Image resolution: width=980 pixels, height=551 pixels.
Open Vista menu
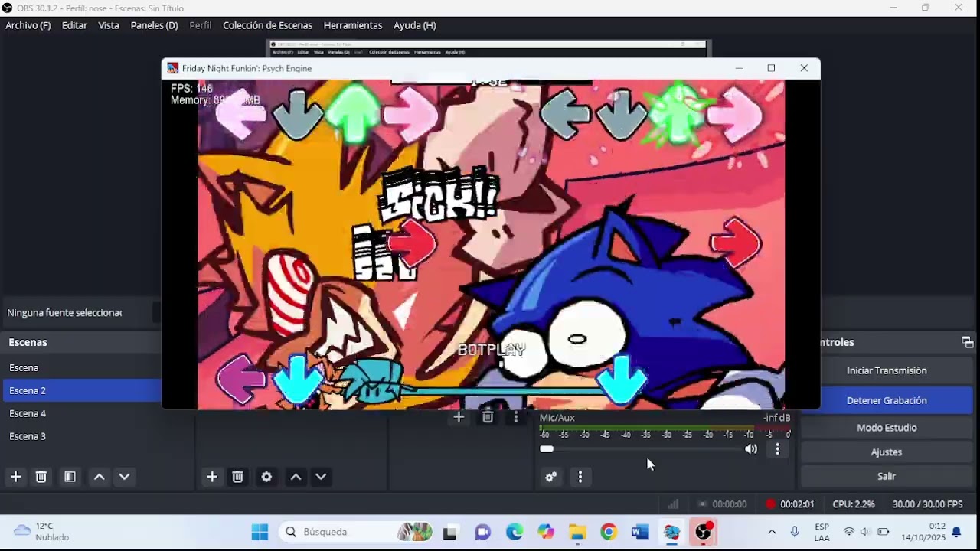pos(109,25)
